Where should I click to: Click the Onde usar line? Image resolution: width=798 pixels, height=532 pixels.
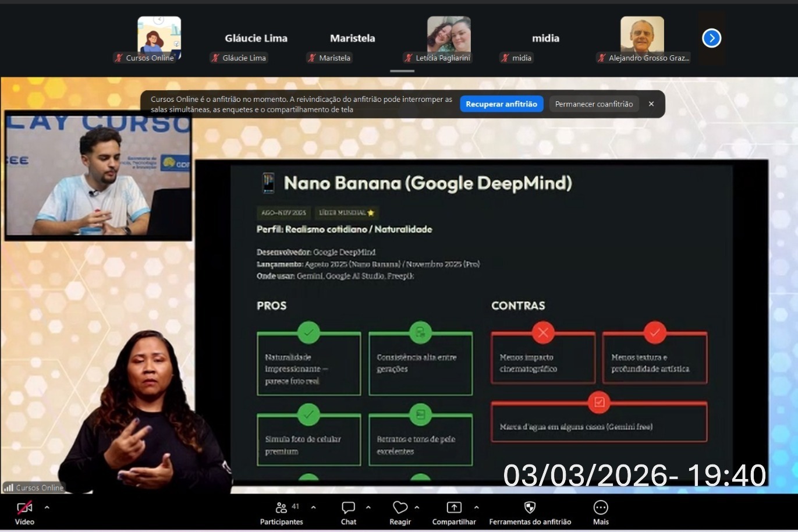335,276
